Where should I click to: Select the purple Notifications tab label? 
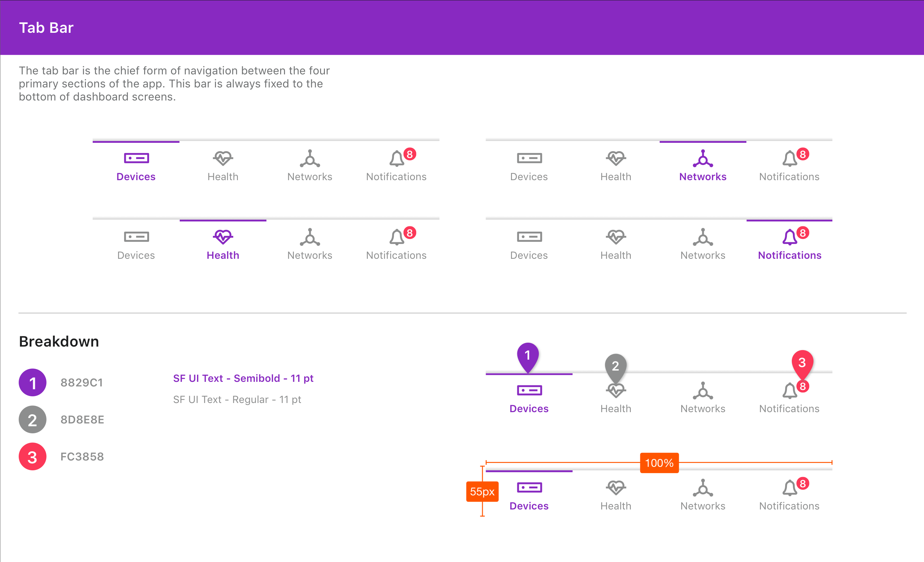tap(790, 255)
